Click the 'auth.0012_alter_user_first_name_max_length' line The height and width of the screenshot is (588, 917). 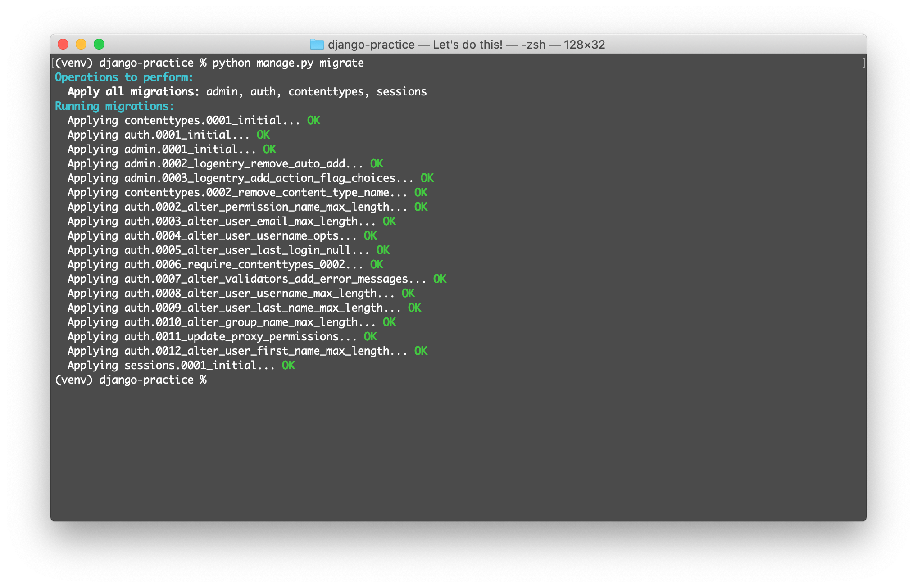pyautogui.click(x=247, y=351)
